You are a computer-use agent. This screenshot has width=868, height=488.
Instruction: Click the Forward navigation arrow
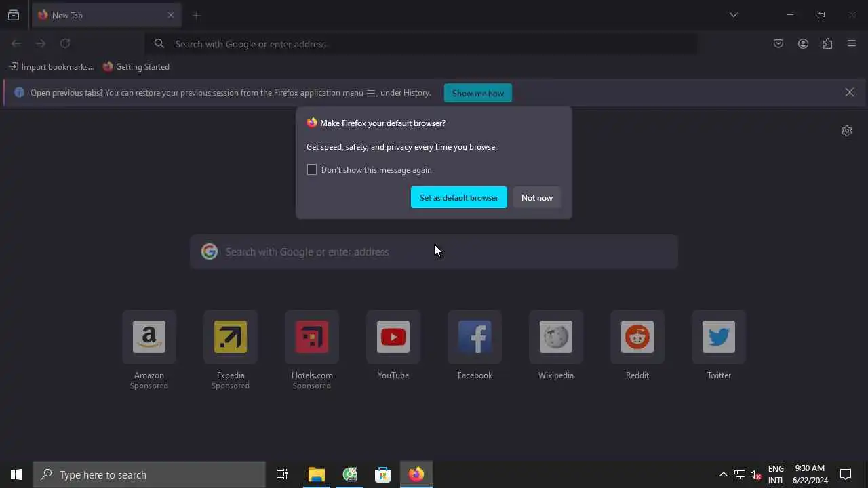pos(41,43)
